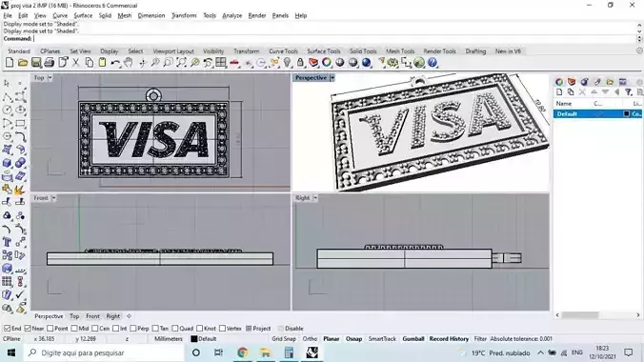Toggle Grid Snap in the status bar
This screenshot has height=362, width=644.
pyautogui.click(x=284, y=339)
